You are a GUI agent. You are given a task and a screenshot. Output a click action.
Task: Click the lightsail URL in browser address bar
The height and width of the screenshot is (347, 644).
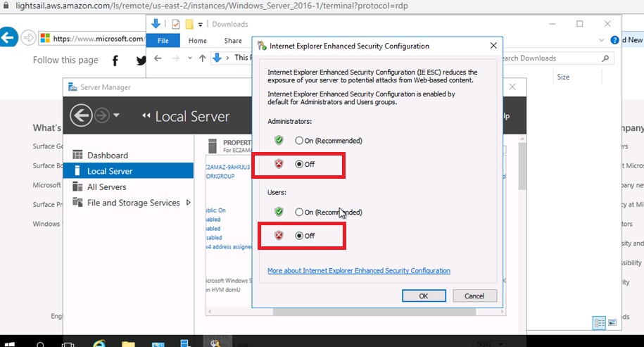pyautogui.click(x=212, y=6)
